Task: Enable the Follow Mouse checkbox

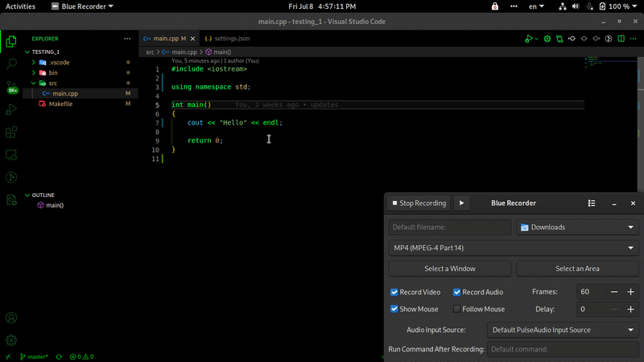Action: [456, 309]
